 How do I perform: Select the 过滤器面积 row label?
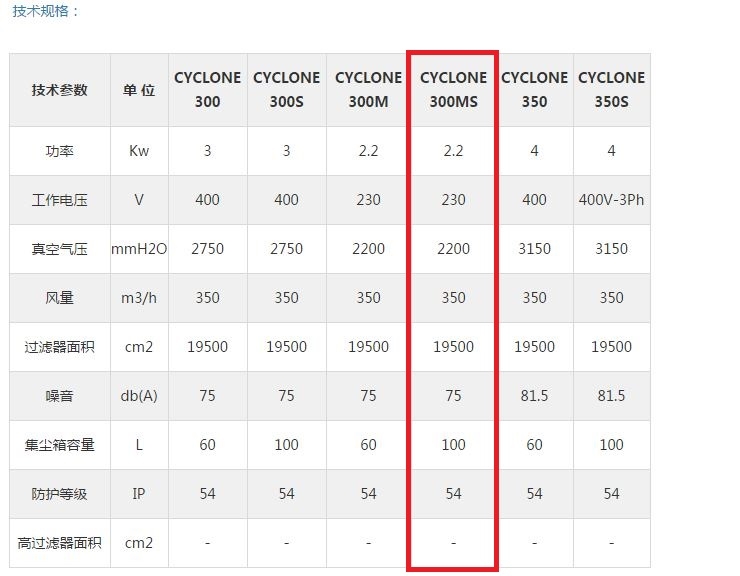pos(59,347)
